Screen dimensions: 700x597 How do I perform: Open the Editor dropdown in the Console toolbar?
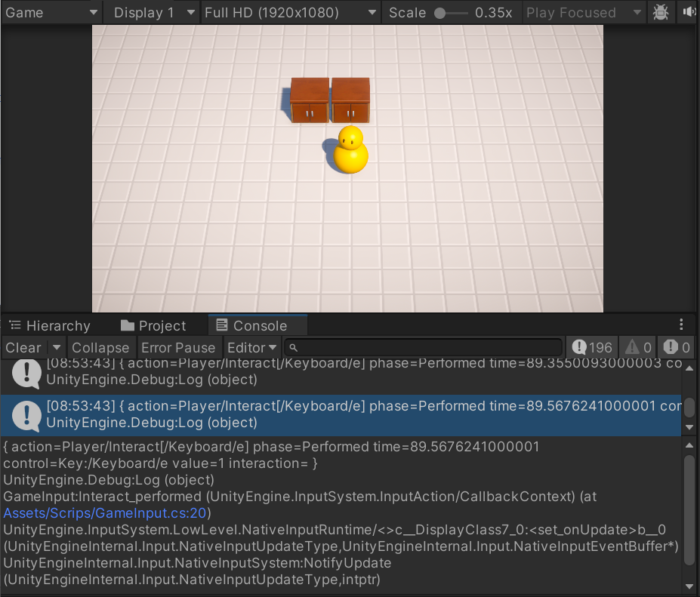pos(251,347)
